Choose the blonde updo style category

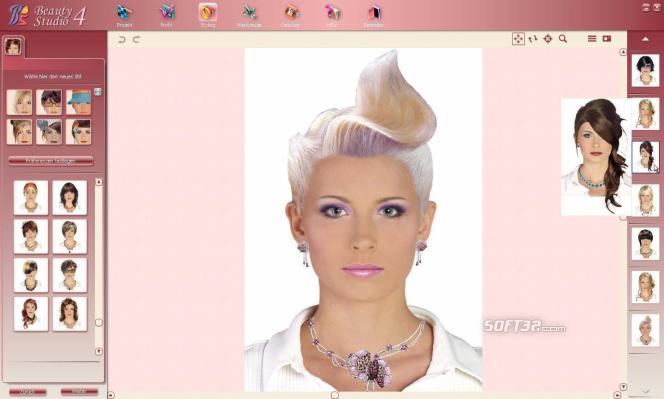point(19,132)
